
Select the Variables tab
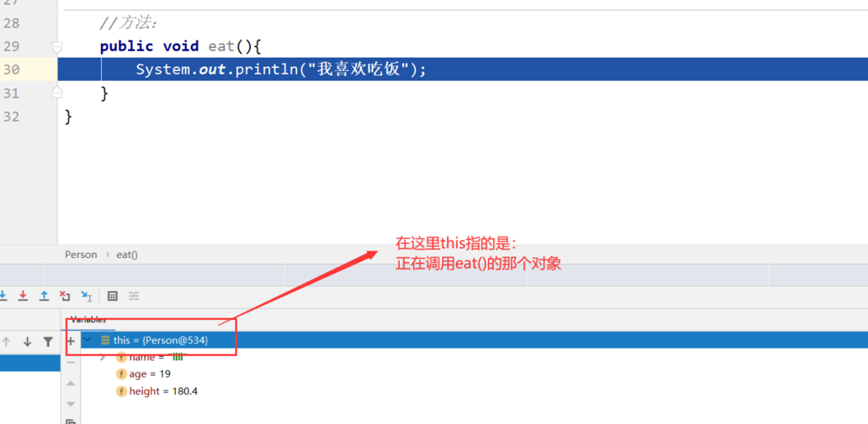(x=89, y=320)
